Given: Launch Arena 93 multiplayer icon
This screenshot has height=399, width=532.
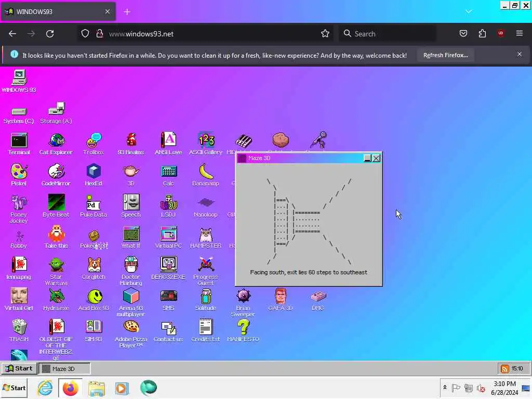Looking at the screenshot, I should 131,303.
